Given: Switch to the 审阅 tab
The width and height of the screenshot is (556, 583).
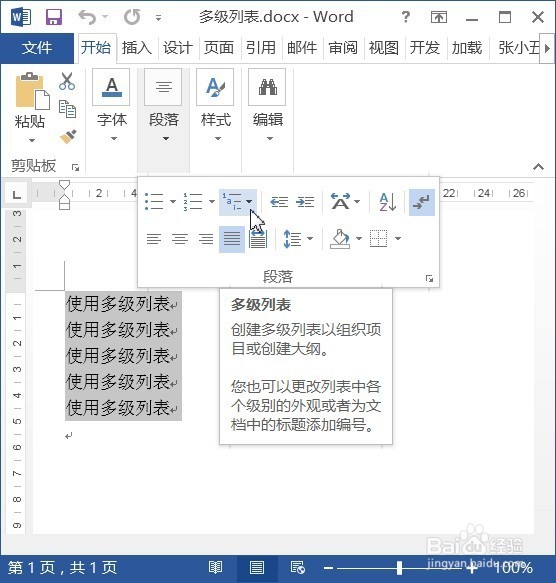Looking at the screenshot, I should click(x=343, y=48).
